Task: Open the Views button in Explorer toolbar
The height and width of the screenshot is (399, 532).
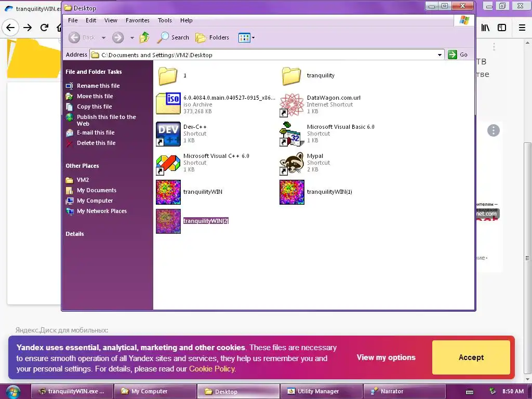Action: pos(244,37)
